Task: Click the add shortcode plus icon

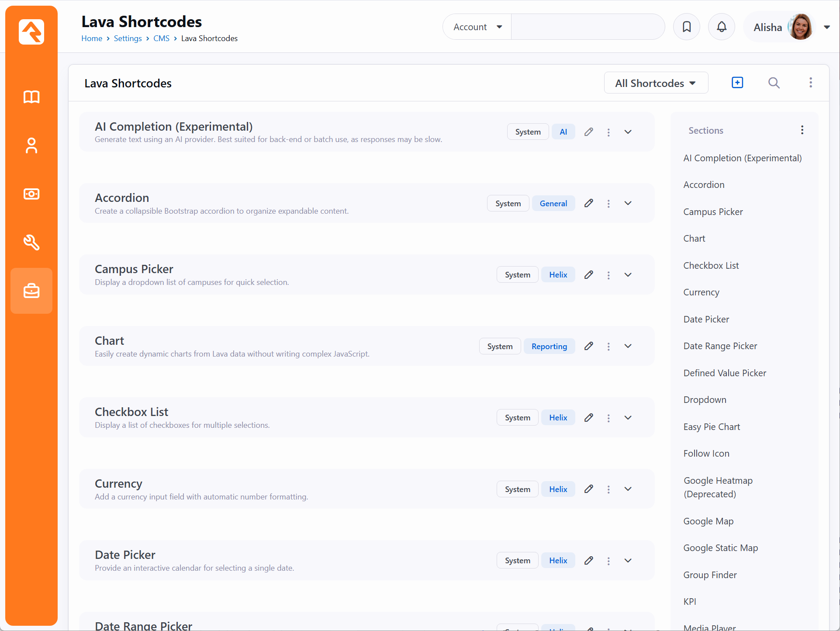Action: 737,83
